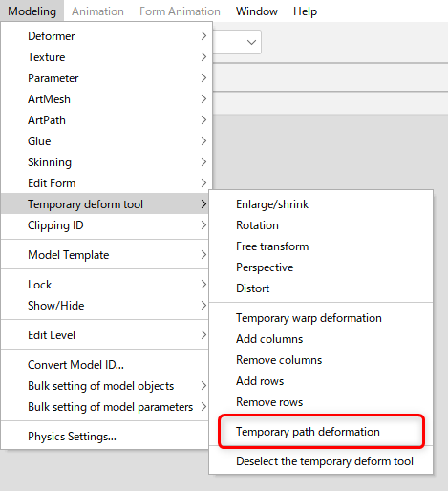Open the Help menu
Viewport: 448px width, 491px height.
tap(305, 11)
